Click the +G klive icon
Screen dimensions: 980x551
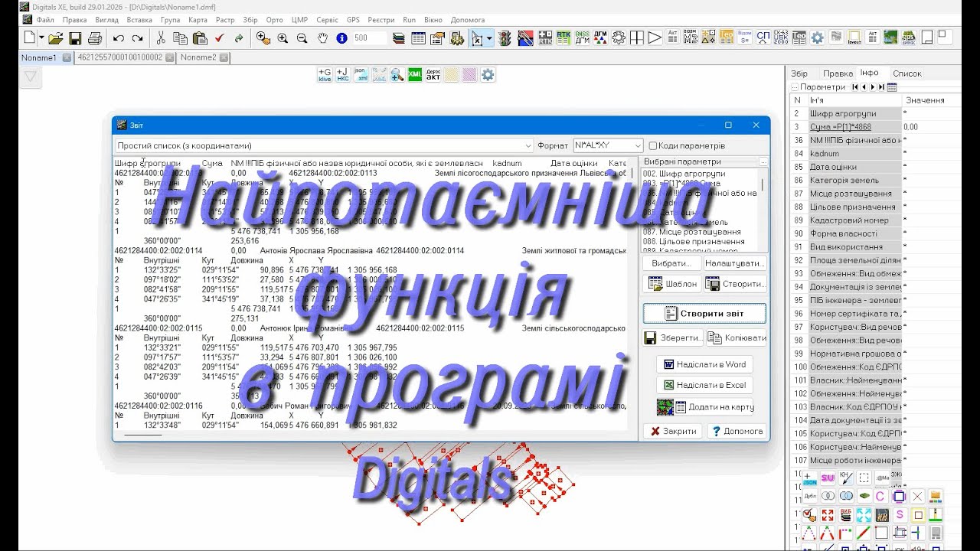point(325,74)
